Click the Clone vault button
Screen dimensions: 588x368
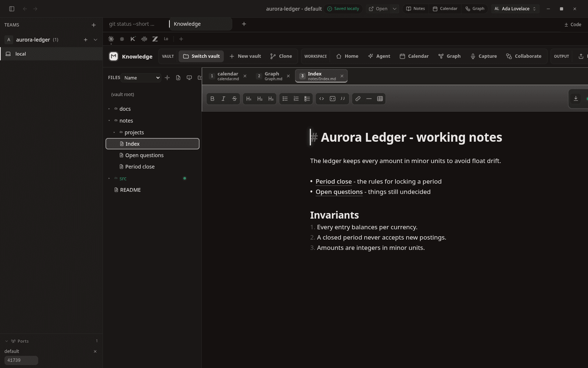(281, 56)
